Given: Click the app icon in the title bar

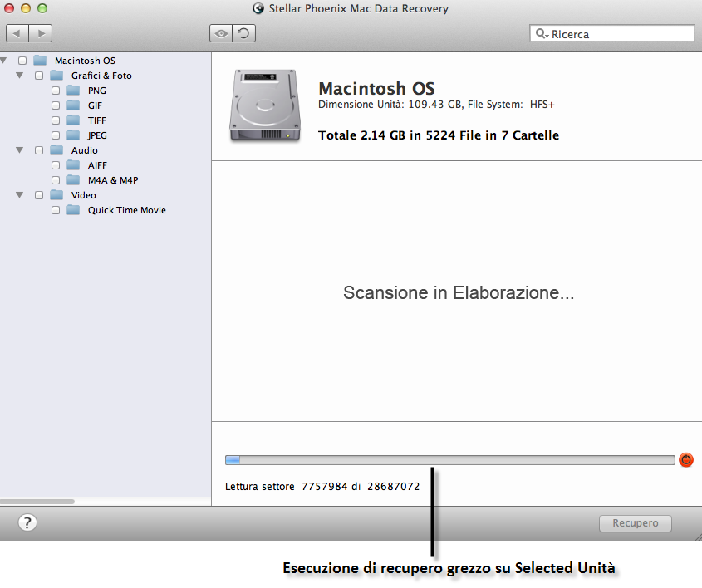Looking at the screenshot, I should pos(258,8).
